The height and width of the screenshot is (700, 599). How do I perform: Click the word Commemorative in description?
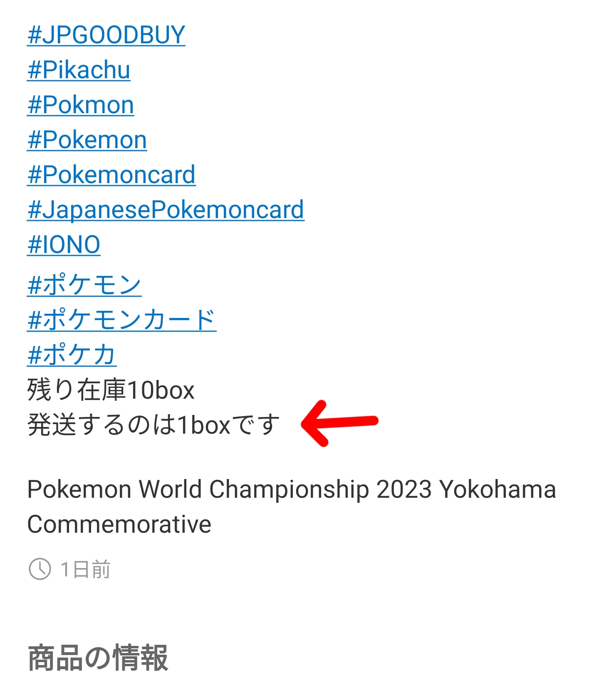[x=119, y=524]
